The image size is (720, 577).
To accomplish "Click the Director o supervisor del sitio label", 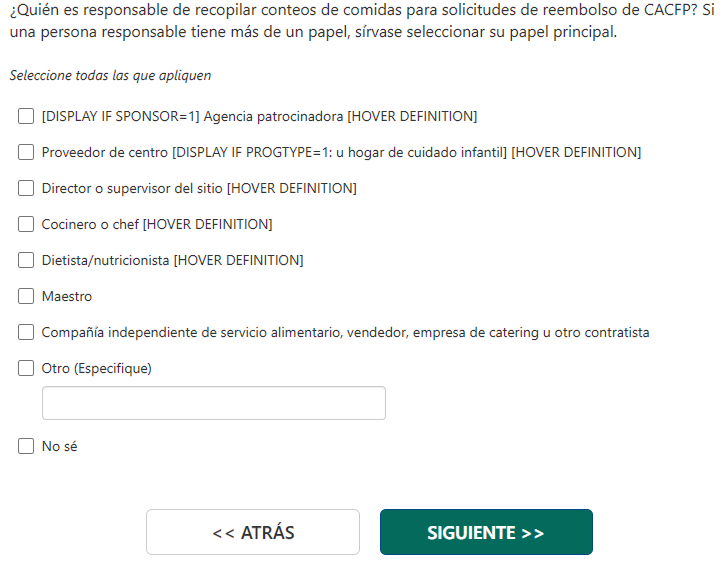I will (199, 188).
